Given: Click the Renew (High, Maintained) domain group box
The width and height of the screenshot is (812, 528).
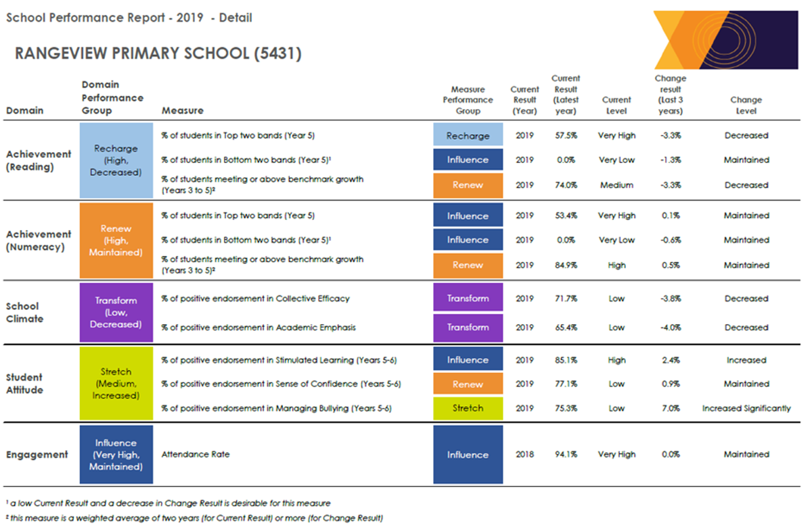Looking at the screenshot, I should [x=116, y=241].
